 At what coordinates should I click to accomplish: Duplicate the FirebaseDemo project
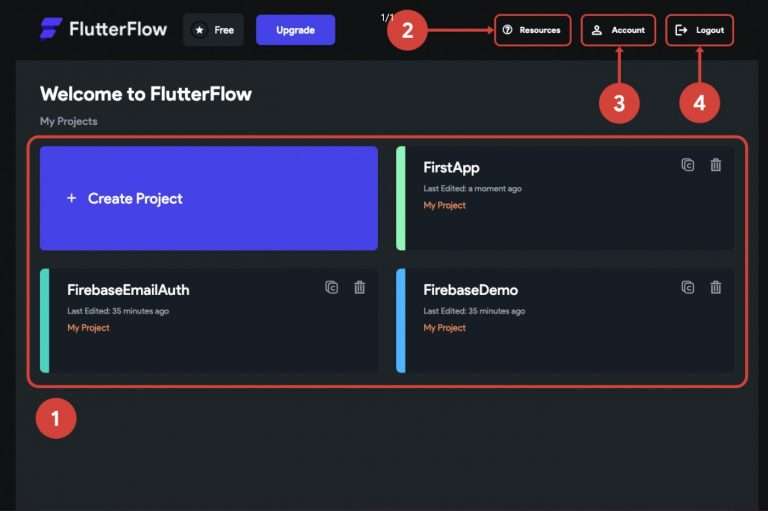[688, 288]
